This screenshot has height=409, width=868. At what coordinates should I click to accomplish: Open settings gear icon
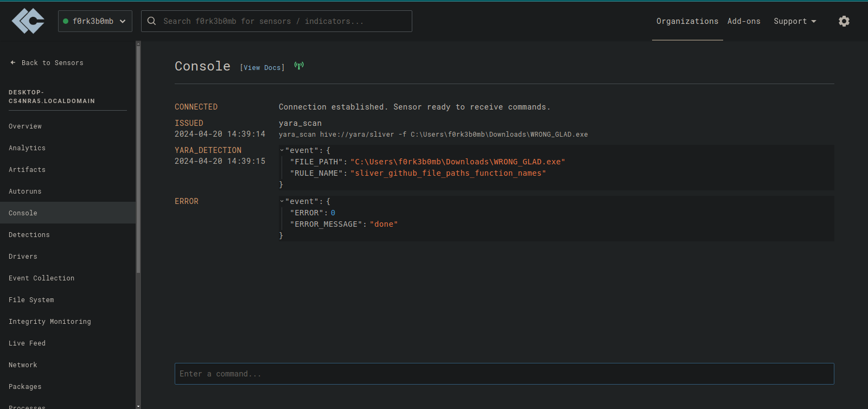844,21
